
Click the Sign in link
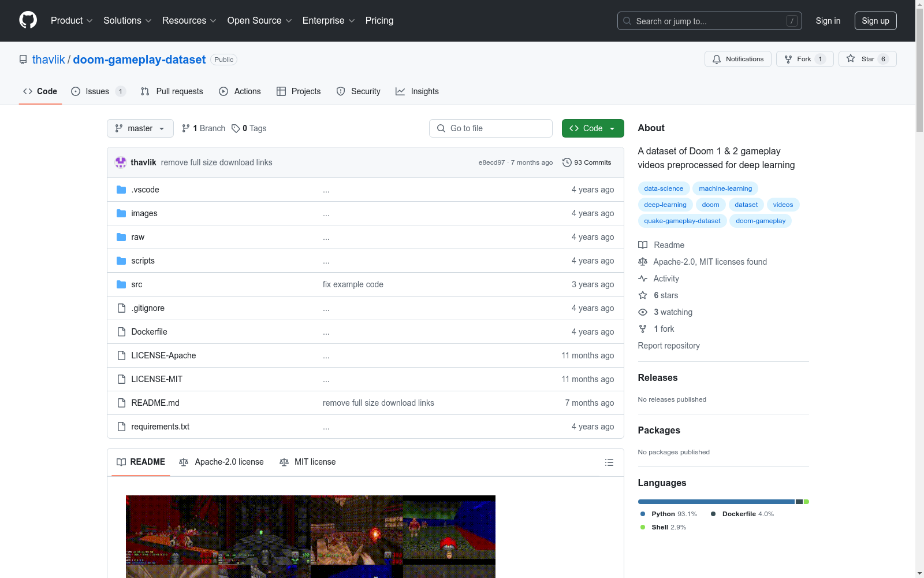pos(828,21)
